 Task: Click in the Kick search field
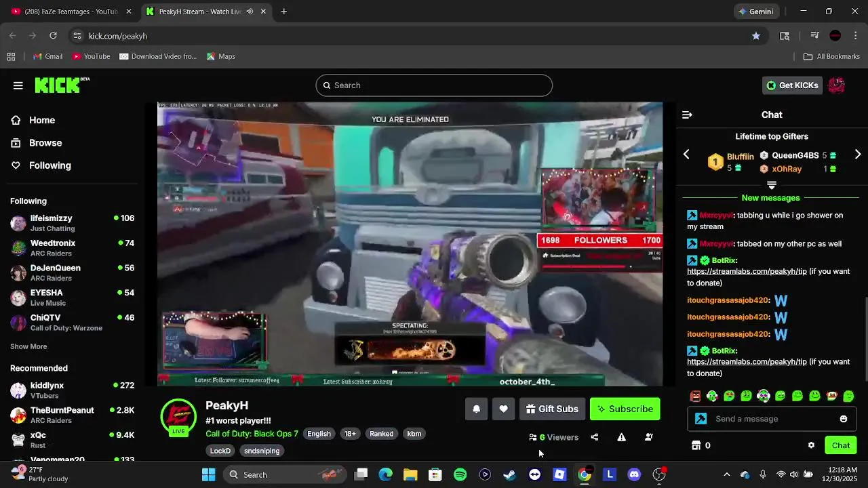[x=434, y=85]
